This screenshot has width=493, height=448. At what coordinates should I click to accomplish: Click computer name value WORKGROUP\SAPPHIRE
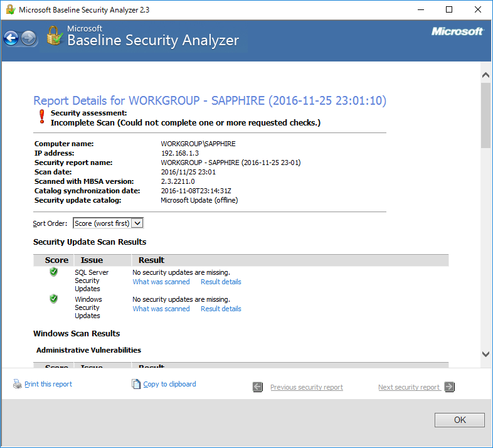coord(198,144)
